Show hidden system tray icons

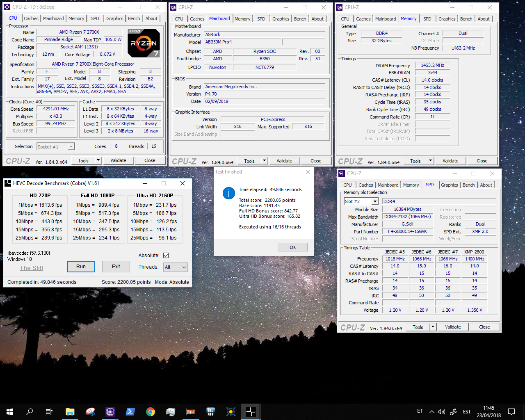(431, 411)
